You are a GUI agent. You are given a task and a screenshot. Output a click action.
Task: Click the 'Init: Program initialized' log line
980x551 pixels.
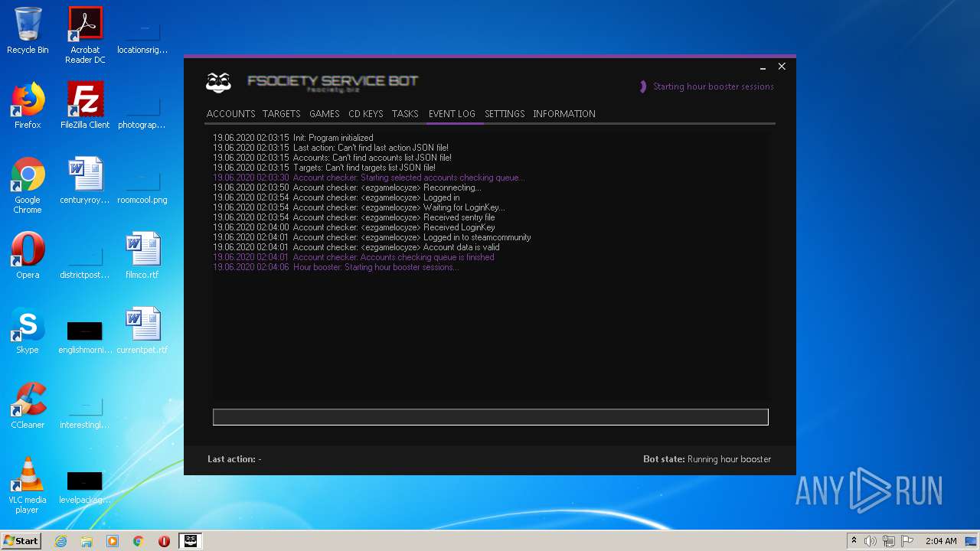click(293, 138)
